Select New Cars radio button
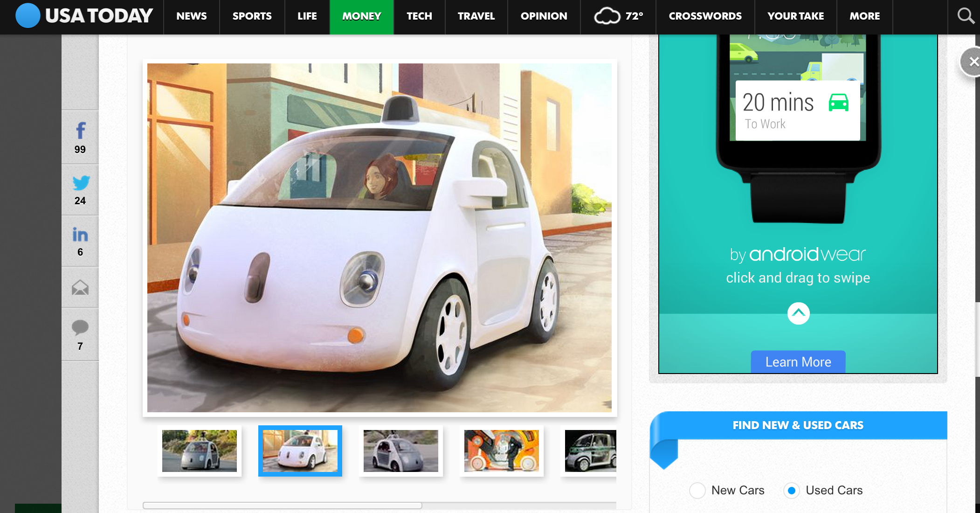Image resolution: width=980 pixels, height=513 pixels. click(x=697, y=491)
